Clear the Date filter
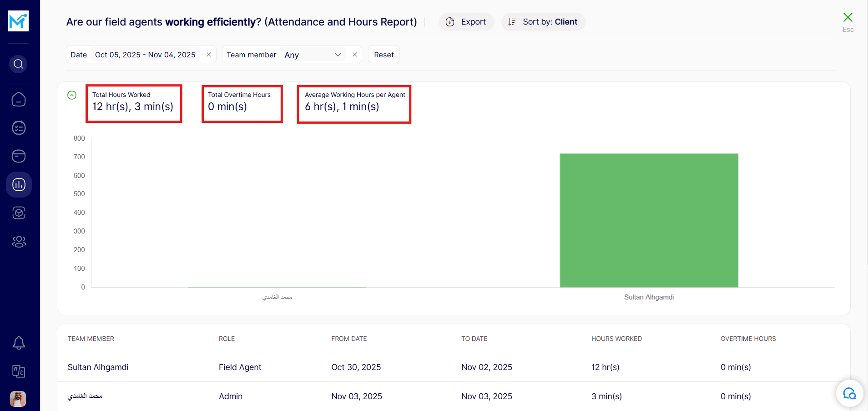Screen dimensions: 868x411 coord(209,55)
